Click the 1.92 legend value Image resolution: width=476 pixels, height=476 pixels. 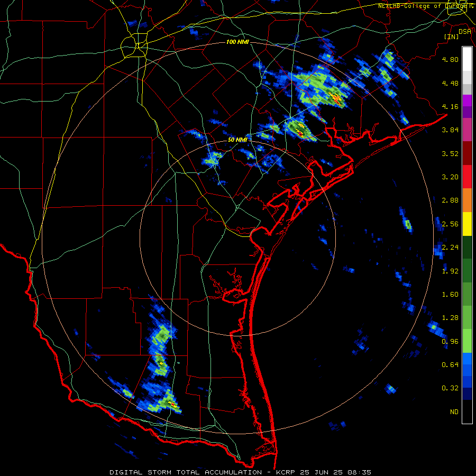[x=450, y=271]
